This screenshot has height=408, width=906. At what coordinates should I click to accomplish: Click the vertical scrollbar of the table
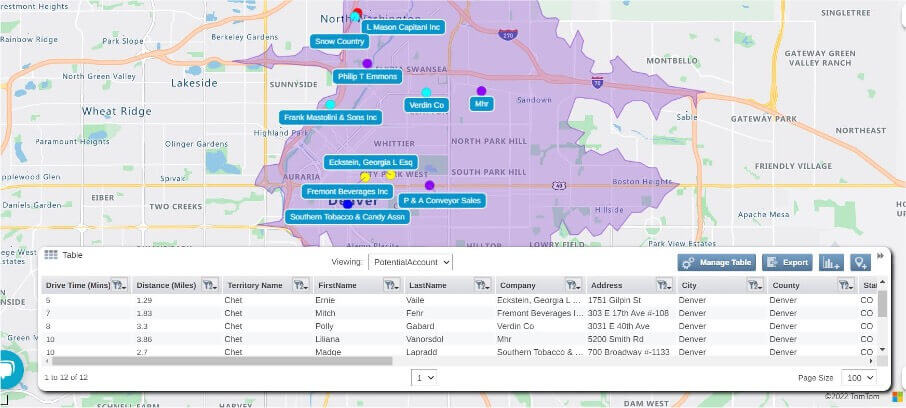(882, 304)
